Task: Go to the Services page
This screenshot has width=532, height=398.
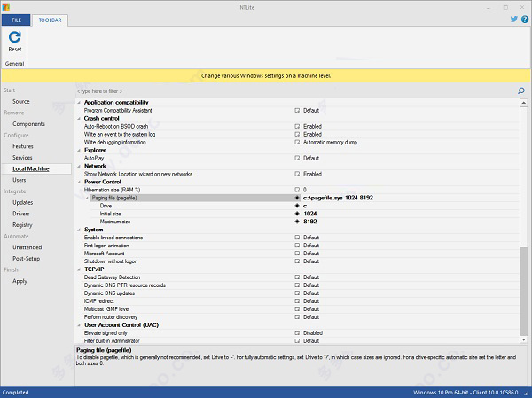Action: pos(22,158)
